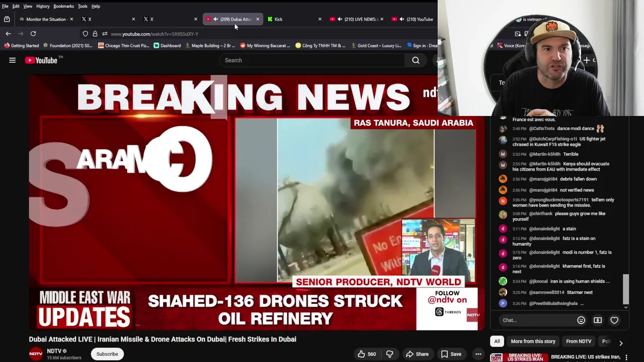Open Gold Coast Luxury bookmark
Viewport: 644px width, 362px height.
tap(376, 45)
